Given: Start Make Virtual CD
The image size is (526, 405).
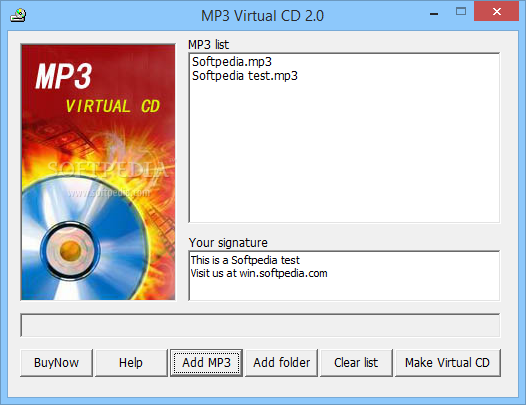Looking at the screenshot, I should coord(448,363).
